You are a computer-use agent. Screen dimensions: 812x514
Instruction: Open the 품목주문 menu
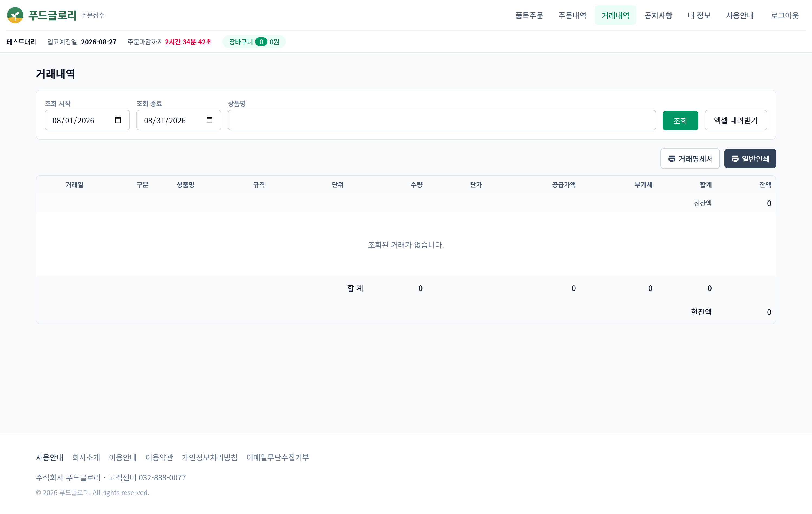[529, 15]
